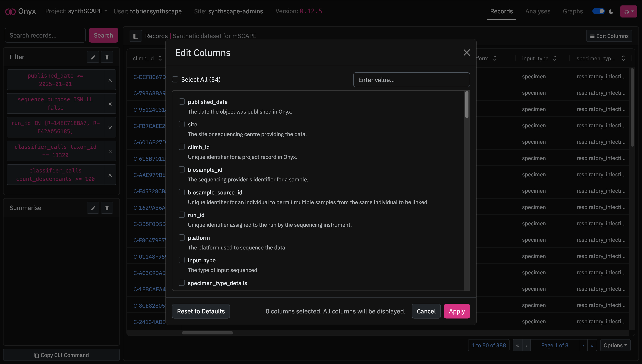Click the column list vertical scrollbar
Image resolution: width=642 pixels, height=364 pixels.
[467, 104]
